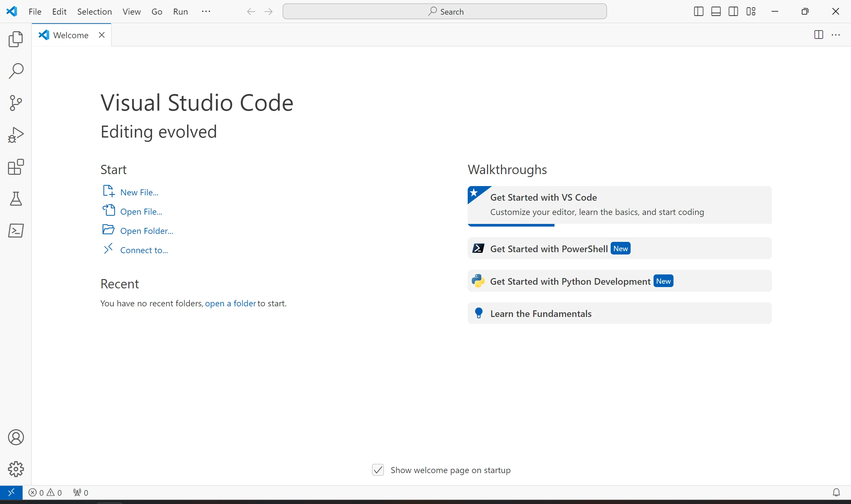Image resolution: width=851 pixels, height=504 pixels.
Task: Go back with the left arrow
Action: [x=251, y=12]
